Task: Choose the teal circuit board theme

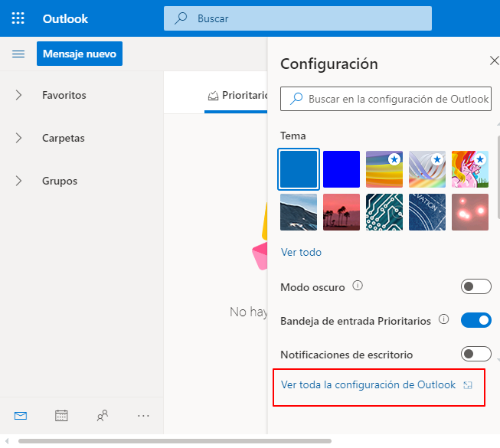Action: pyautogui.click(x=384, y=212)
